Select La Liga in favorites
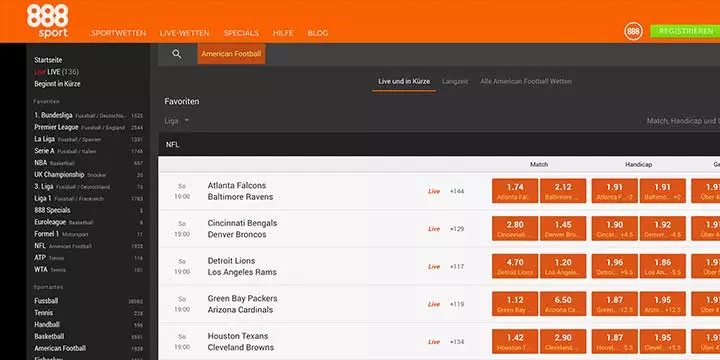This screenshot has height=360, width=720. coord(89,139)
